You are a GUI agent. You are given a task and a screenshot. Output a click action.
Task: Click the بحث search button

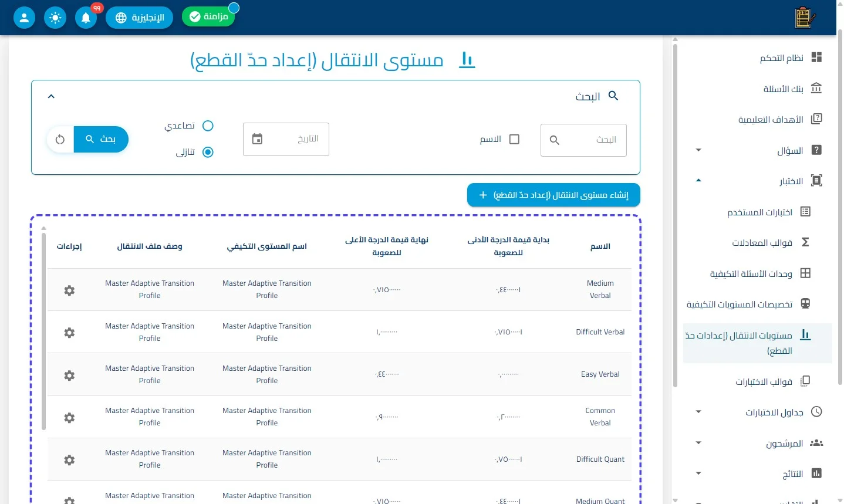point(101,140)
